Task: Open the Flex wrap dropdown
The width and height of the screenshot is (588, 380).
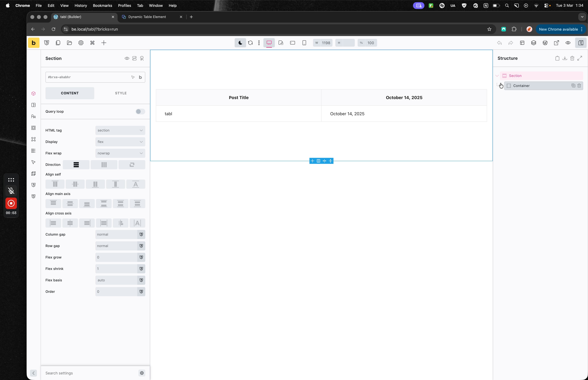Action: click(120, 153)
